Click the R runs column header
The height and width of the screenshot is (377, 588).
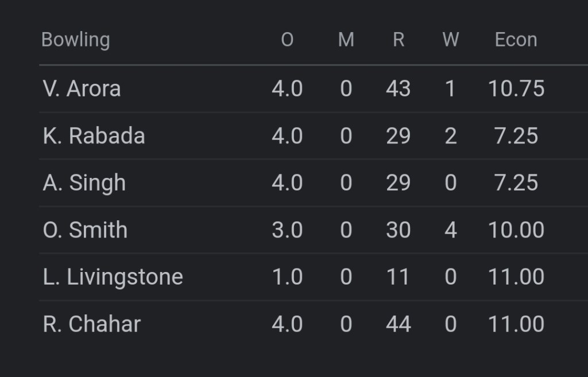[399, 40]
